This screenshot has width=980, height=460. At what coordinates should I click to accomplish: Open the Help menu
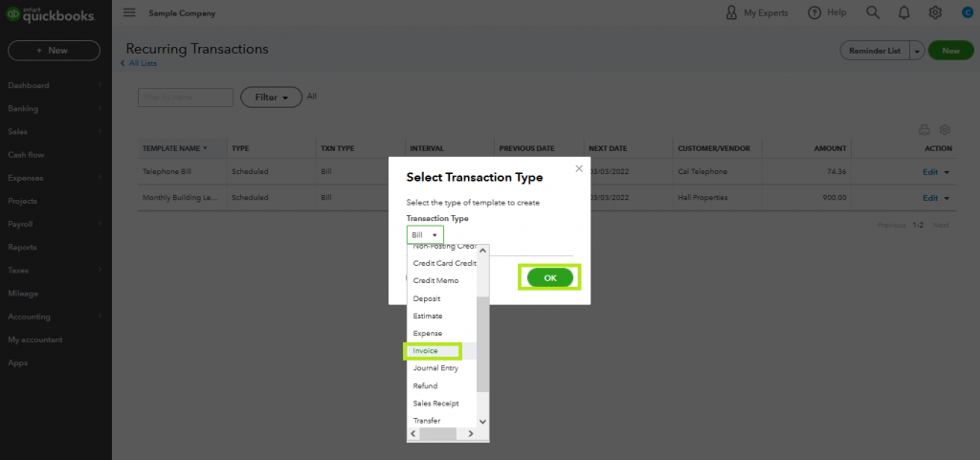827,12
